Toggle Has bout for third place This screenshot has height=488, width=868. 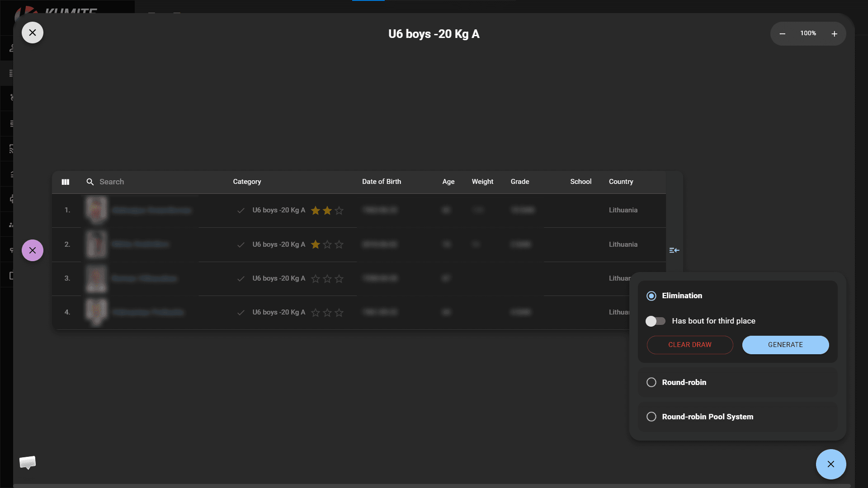pos(656,321)
